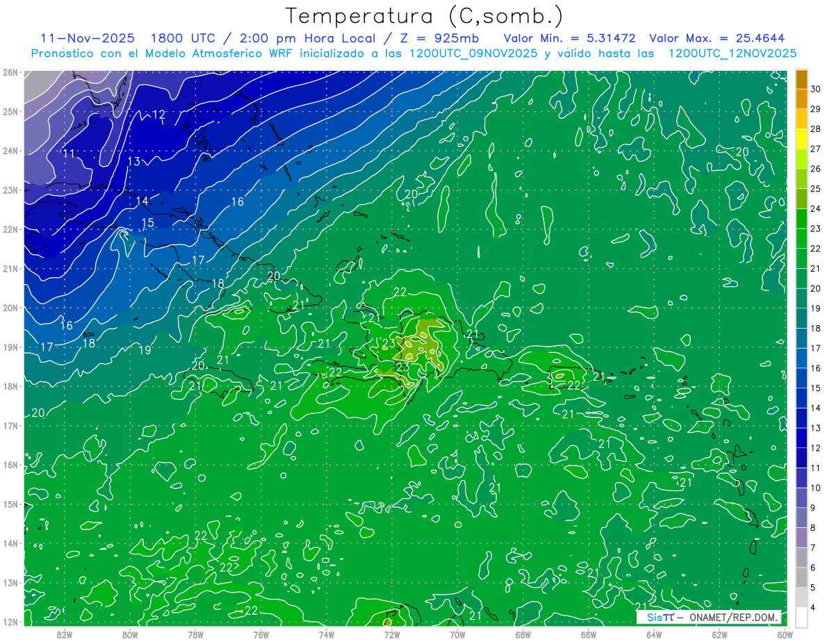Click the "19N" latitude axis label
The image size is (834, 644).
click(x=10, y=347)
